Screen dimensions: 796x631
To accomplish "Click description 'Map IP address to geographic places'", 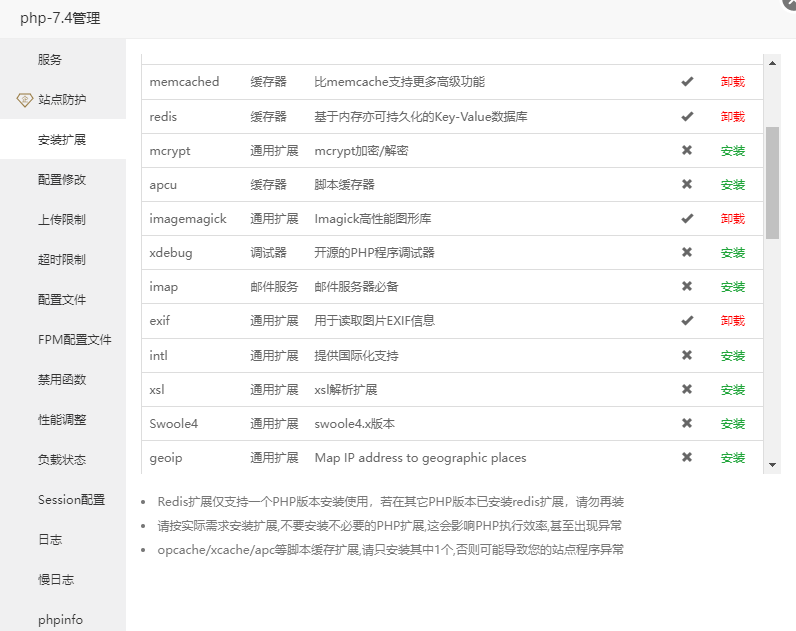I will click(420, 458).
